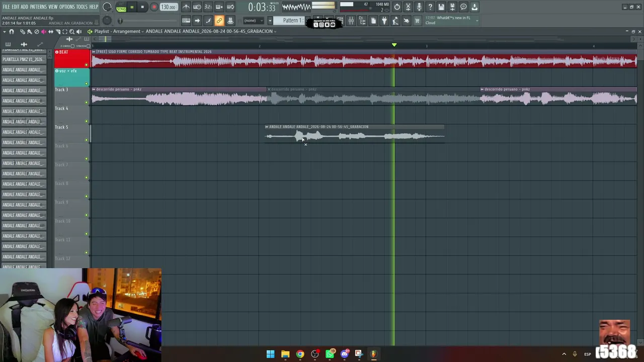Click the record button
The image size is (644, 362).
pyautogui.click(x=154, y=7)
